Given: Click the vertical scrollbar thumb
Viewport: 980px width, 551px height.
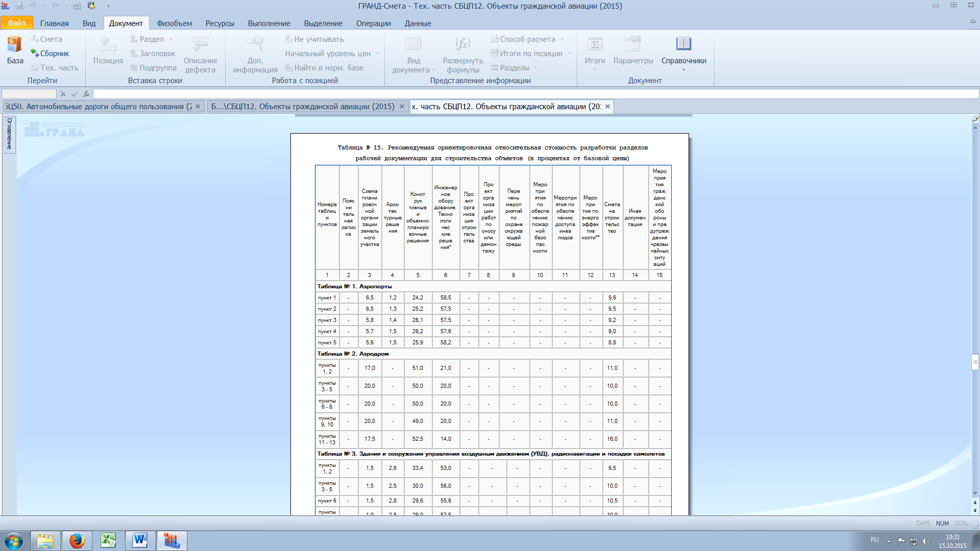Looking at the screenshot, I should click(x=975, y=362).
